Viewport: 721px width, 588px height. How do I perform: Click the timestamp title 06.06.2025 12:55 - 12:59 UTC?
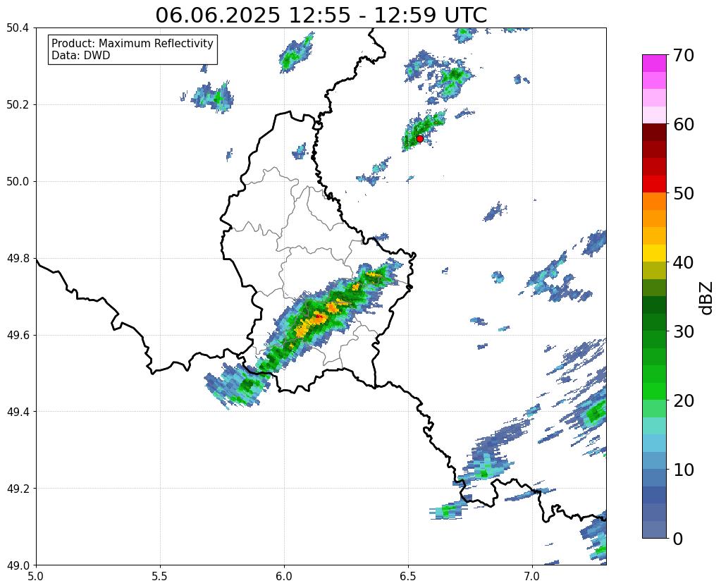(x=321, y=16)
